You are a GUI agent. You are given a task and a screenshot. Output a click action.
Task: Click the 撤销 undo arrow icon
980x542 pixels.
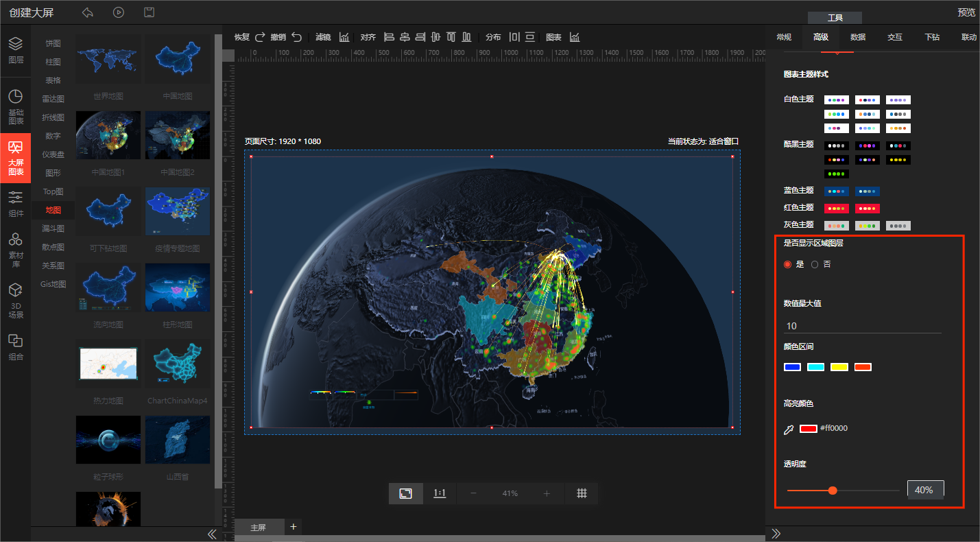click(296, 37)
